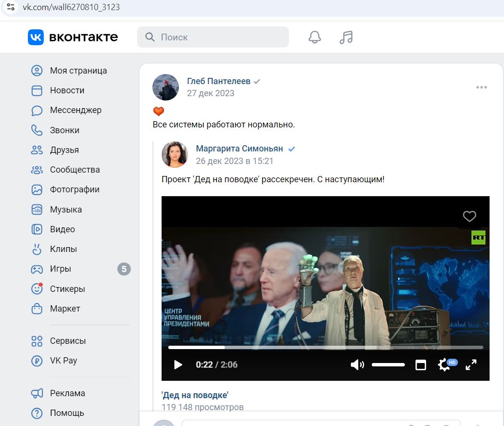Image resolution: width=504 pixels, height=426 pixels.
Task: Click the orange heart emoji in post
Action: click(x=159, y=111)
